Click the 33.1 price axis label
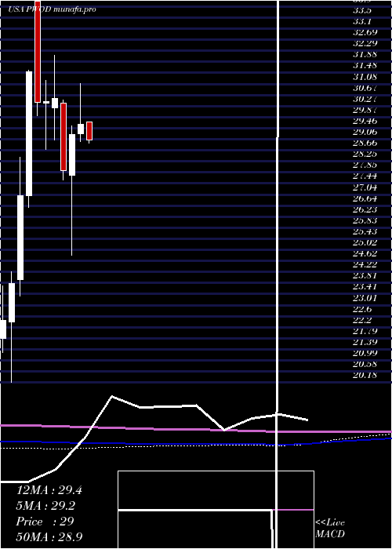The width and height of the screenshot is (392, 549). coord(362,21)
